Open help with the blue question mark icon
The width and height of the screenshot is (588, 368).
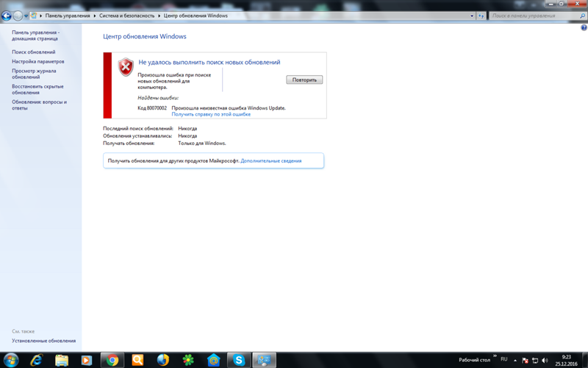click(584, 27)
